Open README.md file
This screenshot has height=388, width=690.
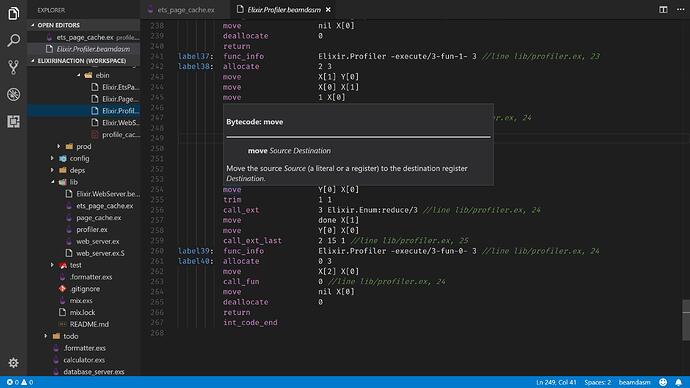tap(84, 325)
